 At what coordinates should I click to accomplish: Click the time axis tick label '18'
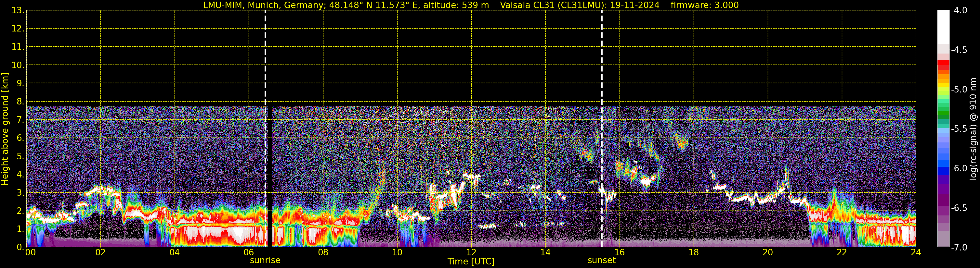coord(694,253)
